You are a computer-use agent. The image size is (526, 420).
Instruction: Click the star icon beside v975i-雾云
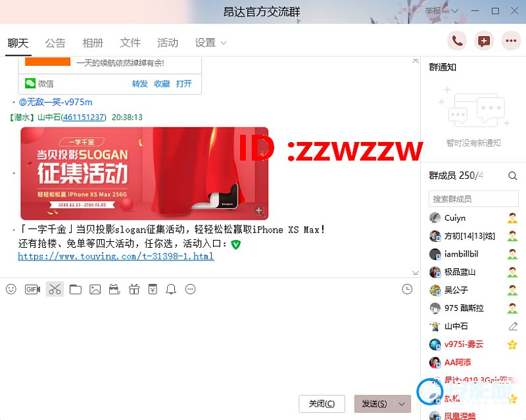click(512, 344)
